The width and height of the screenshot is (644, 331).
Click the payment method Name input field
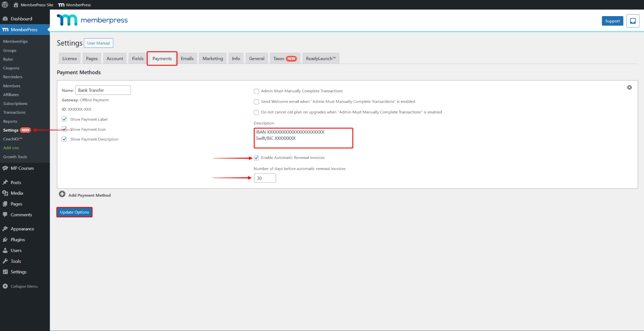pyautogui.click(x=103, y=90)
